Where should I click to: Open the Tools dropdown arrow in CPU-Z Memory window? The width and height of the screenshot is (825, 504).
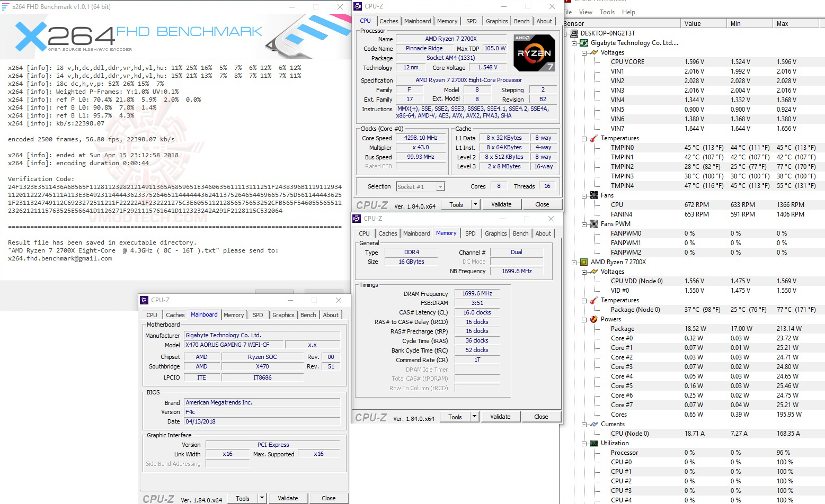tap(474, 417)
